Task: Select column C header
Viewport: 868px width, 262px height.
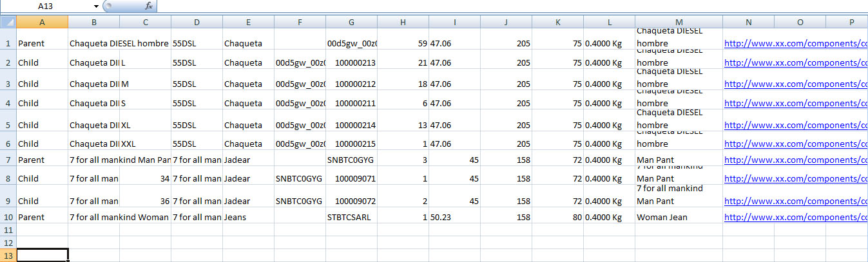Action: [x=145, y=22]
